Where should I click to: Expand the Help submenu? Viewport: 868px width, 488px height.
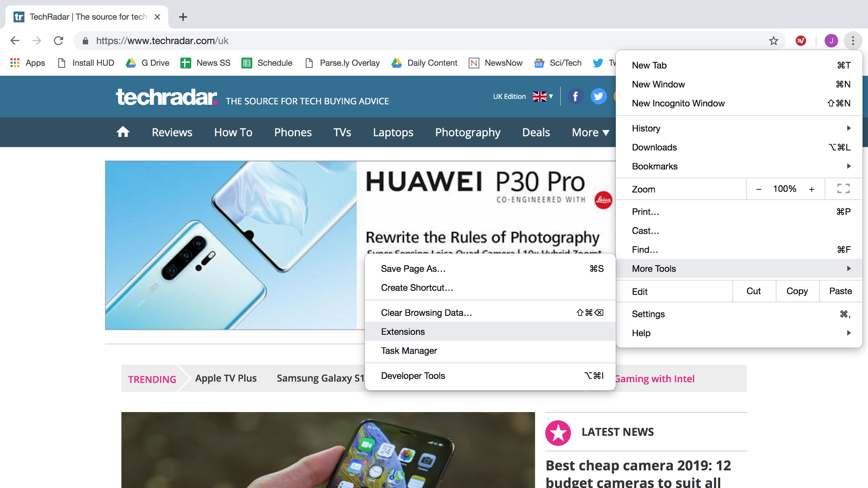(x=739, y=333)
